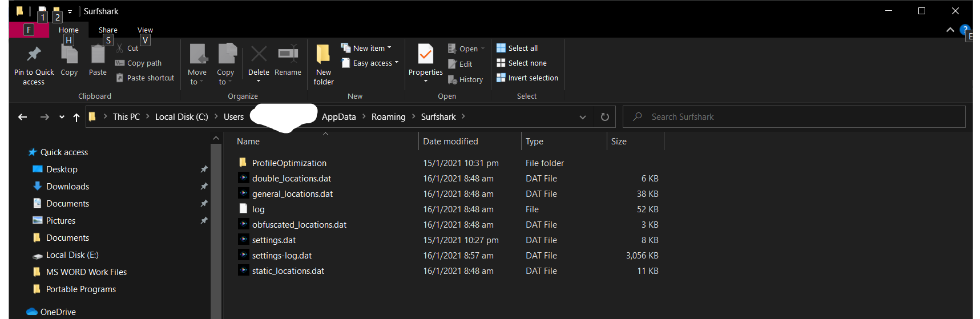Image resolution: width=980 pixels, height=319 pixels.
Task: Switch to the View ribbon tab
Action: pos(145,30)
